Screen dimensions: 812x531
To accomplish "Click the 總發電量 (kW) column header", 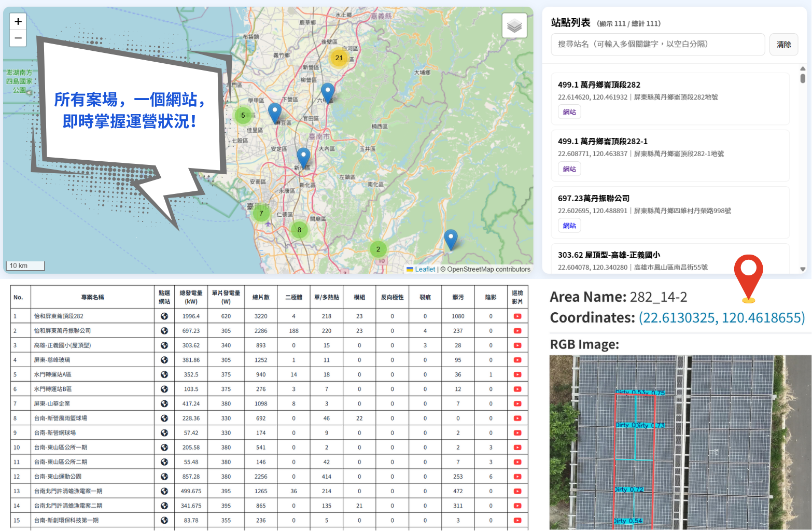I will click(x=191, y=297).
